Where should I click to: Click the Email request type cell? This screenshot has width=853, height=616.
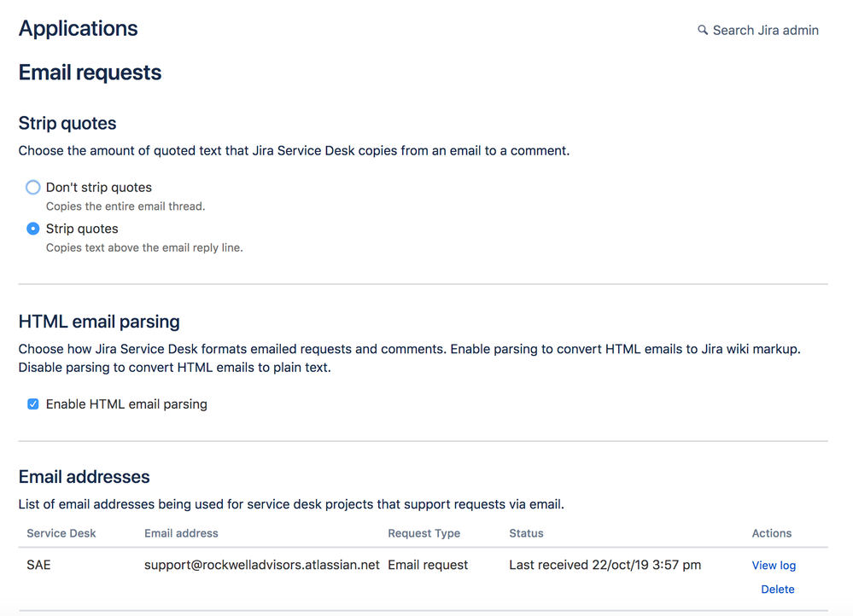pyautogui.click(x=428, y=565)
